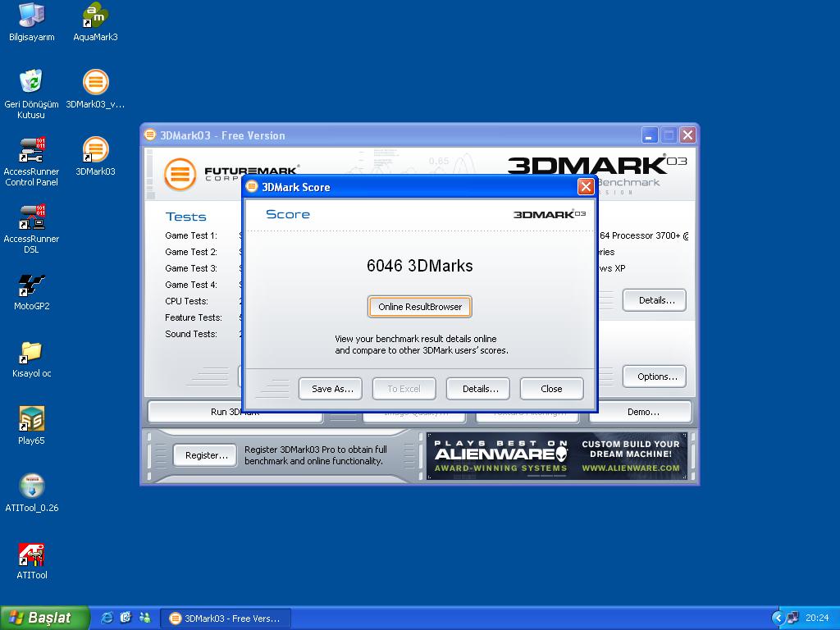The width and height of the screenshot is (840, 630).
Task: Click the 6046 3DMarks score text
Action: point(419,266)
